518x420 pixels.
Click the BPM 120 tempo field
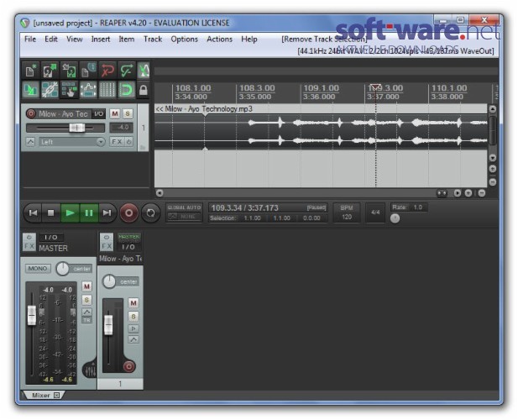347,213
